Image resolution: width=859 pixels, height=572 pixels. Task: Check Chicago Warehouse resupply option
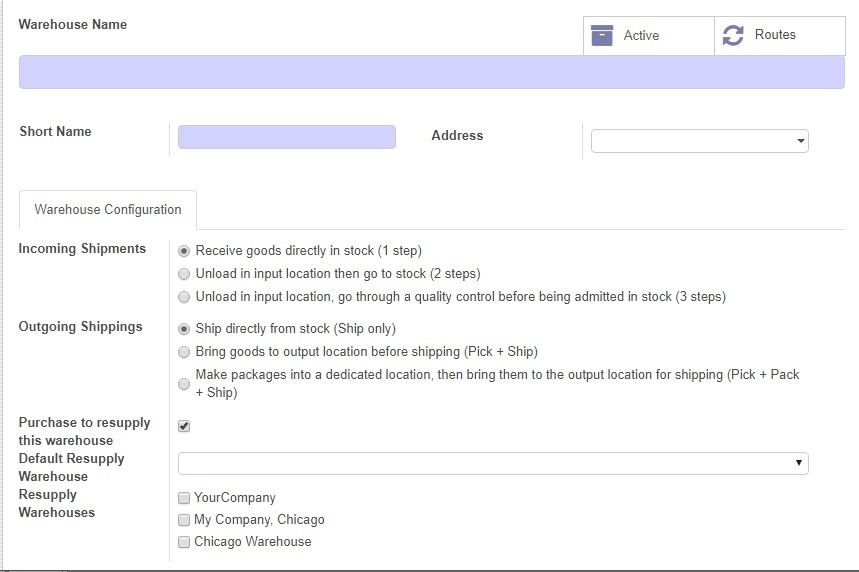184,542
